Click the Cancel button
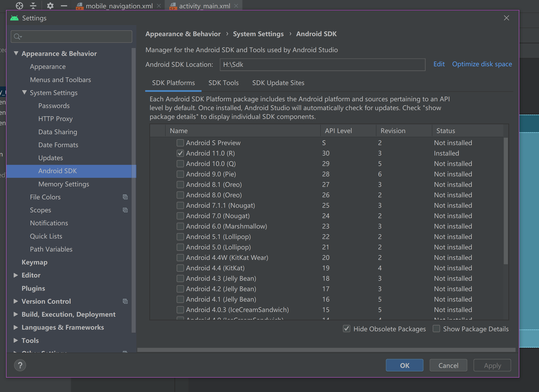This screenshot has width=539, height=392. [x=448, y=365]
